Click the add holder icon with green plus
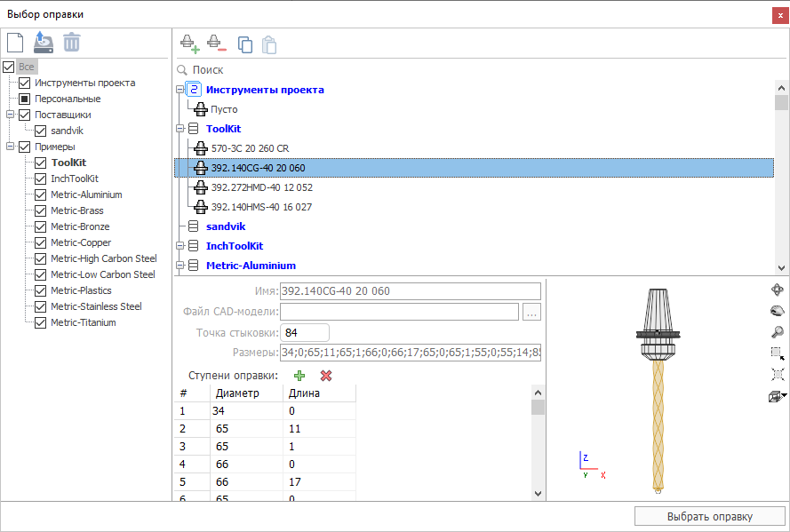 pos(188,43)
